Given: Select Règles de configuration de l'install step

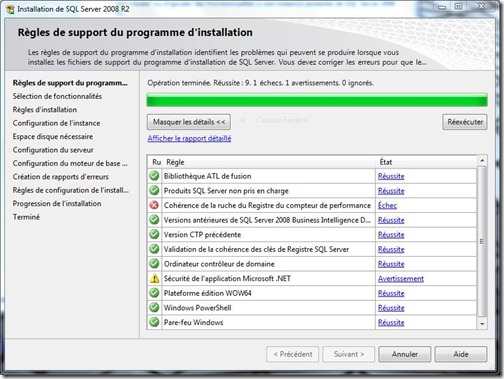Looking at the screenshot, I should [70, 190].
